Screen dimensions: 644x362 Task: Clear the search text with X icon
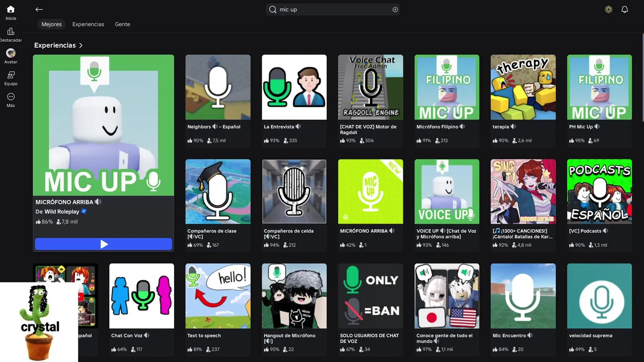pyautogui.click(x=395, y=10)
